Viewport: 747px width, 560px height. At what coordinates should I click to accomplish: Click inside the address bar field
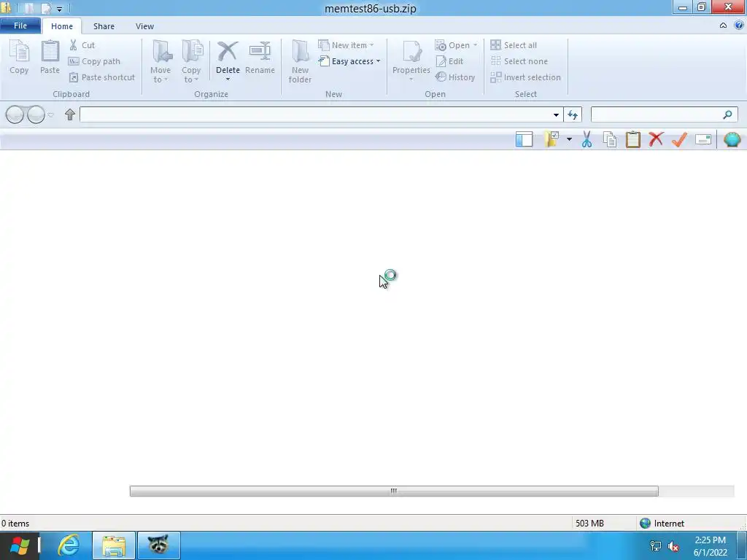point(314,114)
